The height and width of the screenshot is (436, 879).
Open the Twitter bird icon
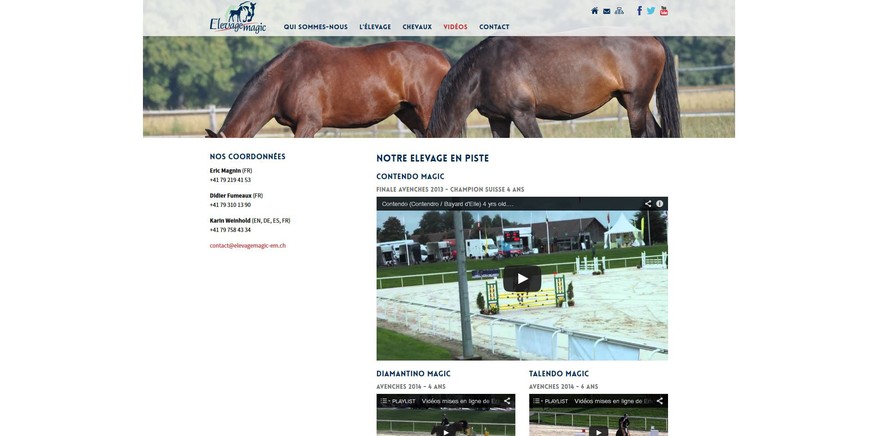coord(651,11)
